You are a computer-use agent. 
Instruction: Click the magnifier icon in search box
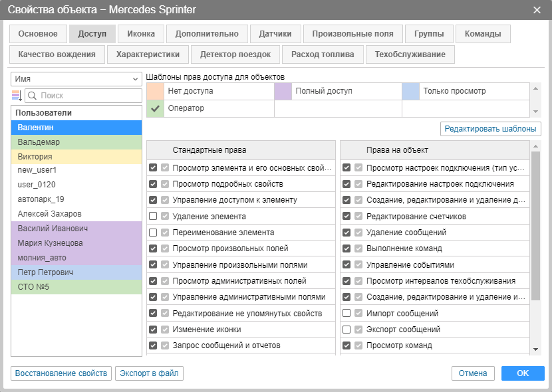[33, 96]
